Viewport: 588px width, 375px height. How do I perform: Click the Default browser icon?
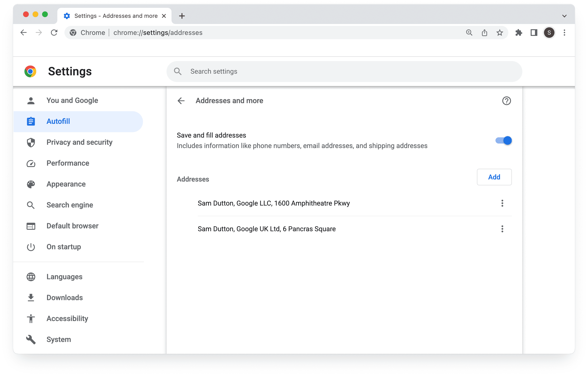(x=30, y=226)
